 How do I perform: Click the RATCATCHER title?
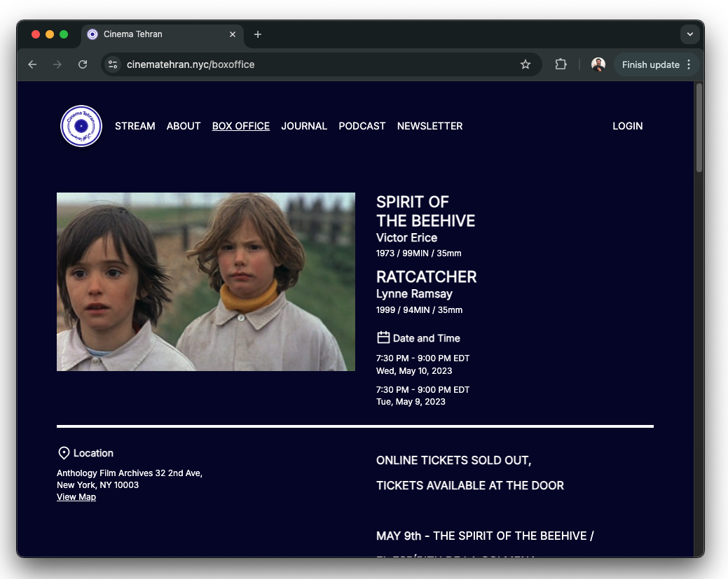pos(426,277)
